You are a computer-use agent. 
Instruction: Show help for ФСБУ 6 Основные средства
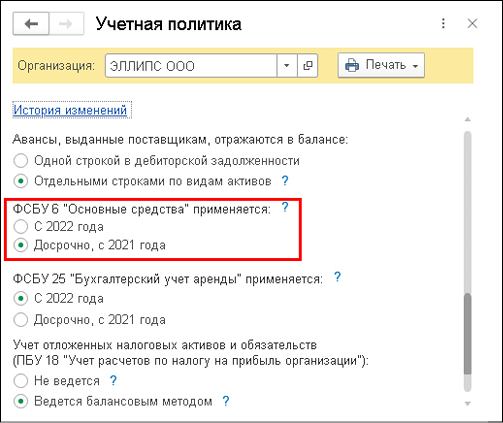(285, 207)
